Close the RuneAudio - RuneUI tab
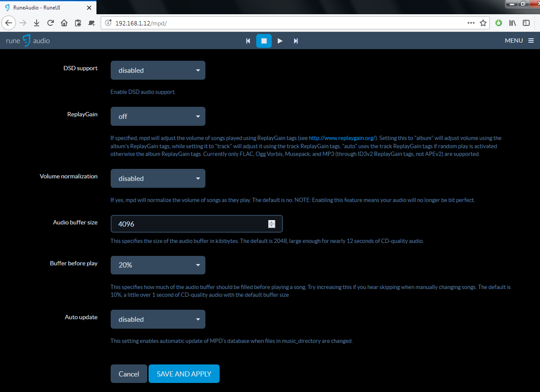Image resolution: width=540 pixels, height=392 pixels. [89, 7]
